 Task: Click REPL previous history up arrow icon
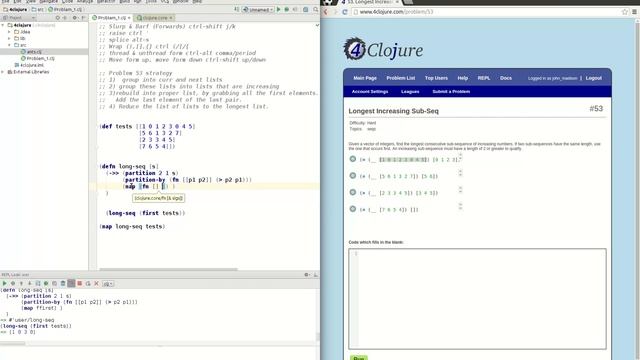click(21, 283)
